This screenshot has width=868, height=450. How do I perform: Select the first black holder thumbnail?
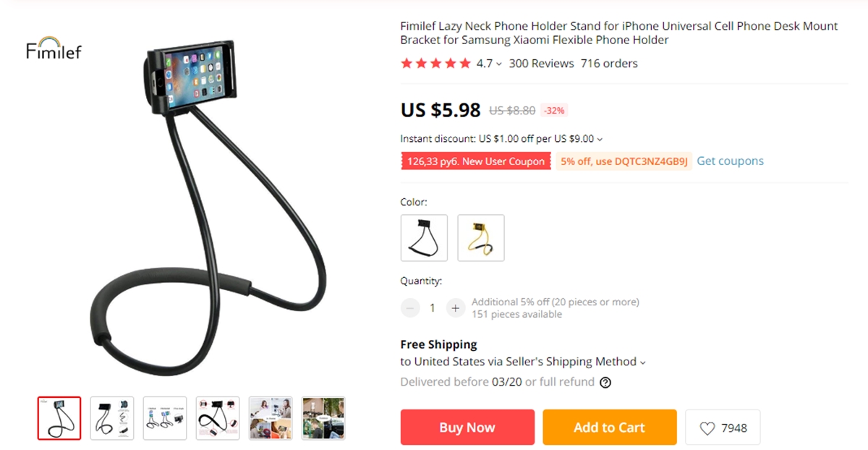59,418
